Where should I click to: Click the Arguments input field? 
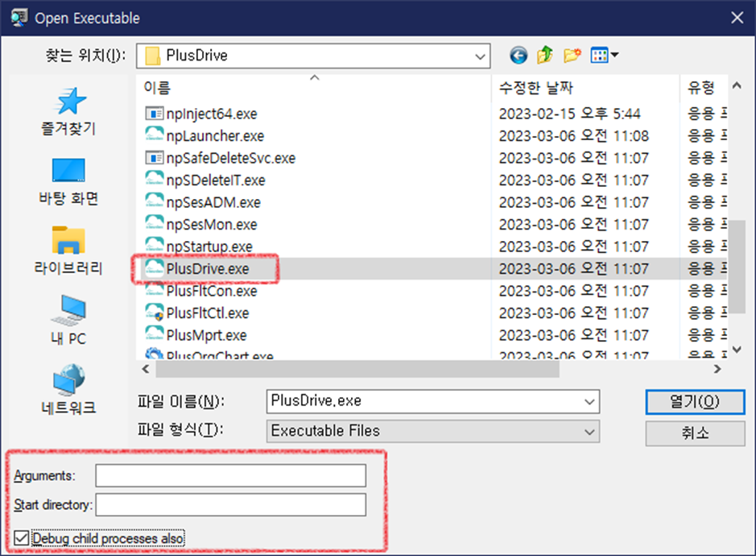click(230, 475)
